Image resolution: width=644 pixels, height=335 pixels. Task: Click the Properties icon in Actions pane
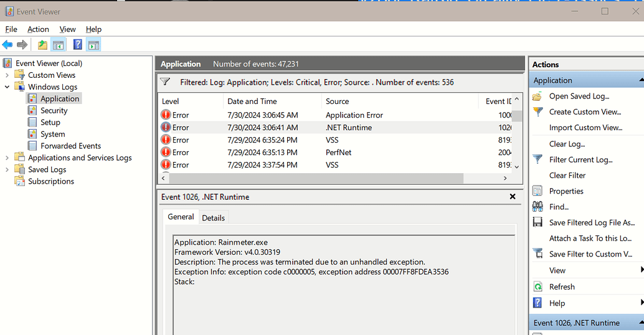(x=537, y=191)
